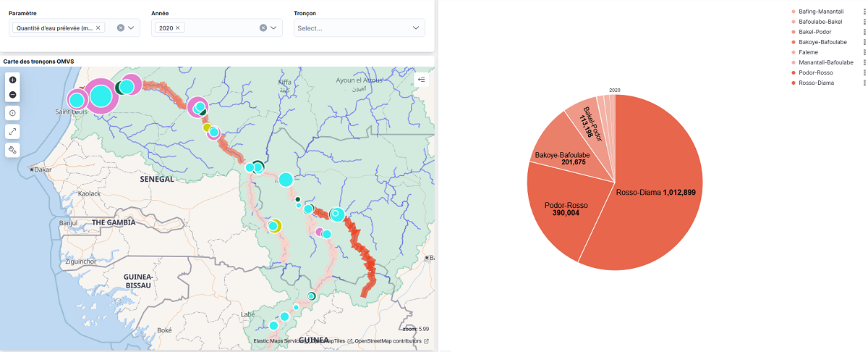Open options menu for Podor-Rosso legend item

pyautogui.click(x=864, y=73)
